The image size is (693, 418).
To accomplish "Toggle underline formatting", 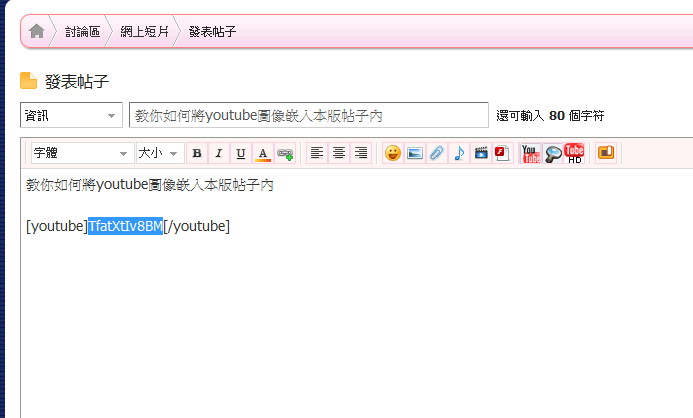I will 241,153.
